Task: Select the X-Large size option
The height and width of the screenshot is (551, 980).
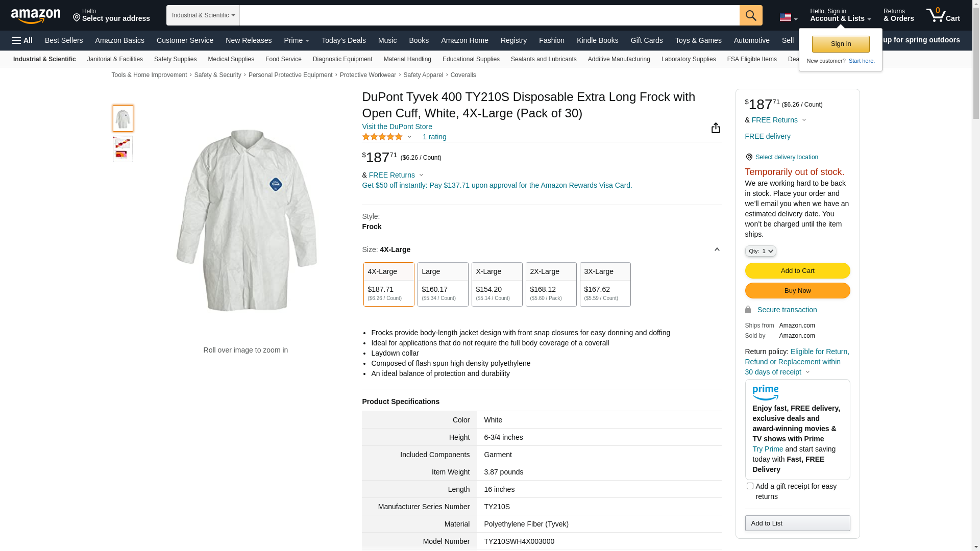Action: (497, 284)
